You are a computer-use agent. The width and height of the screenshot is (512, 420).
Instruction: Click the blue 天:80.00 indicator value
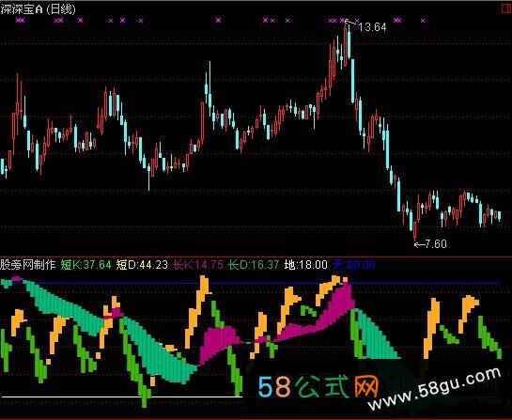point(354,265)
